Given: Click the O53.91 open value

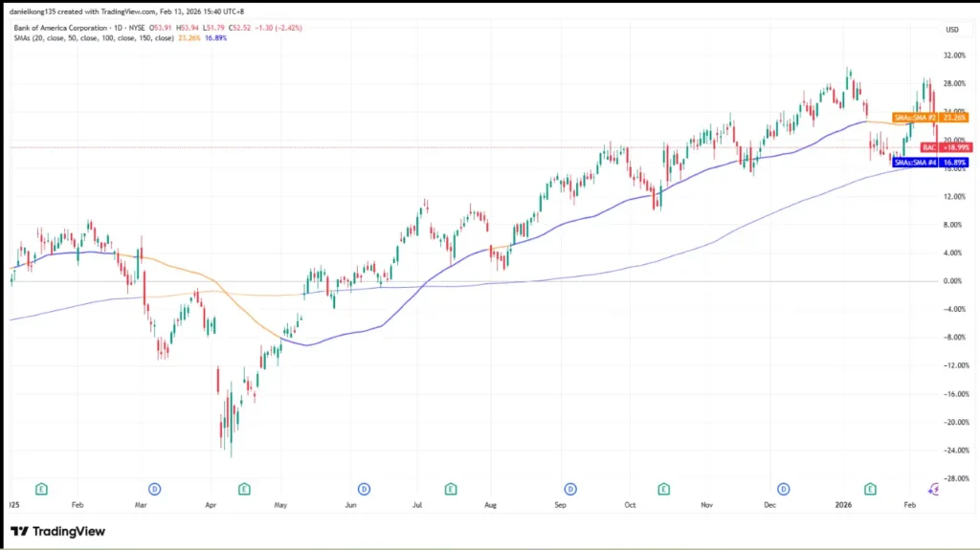Looking at the screenshot, I should (161, 28).
